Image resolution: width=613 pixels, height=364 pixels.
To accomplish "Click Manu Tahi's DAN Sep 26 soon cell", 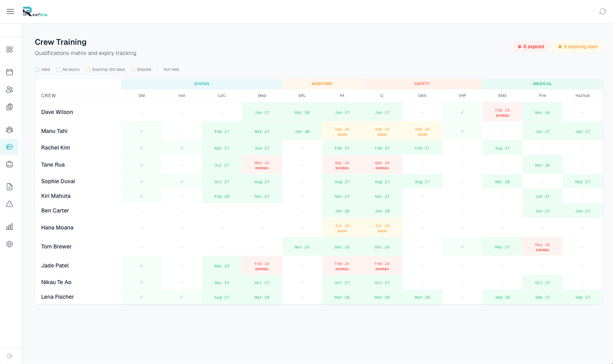I will click(x=422, y=131).
